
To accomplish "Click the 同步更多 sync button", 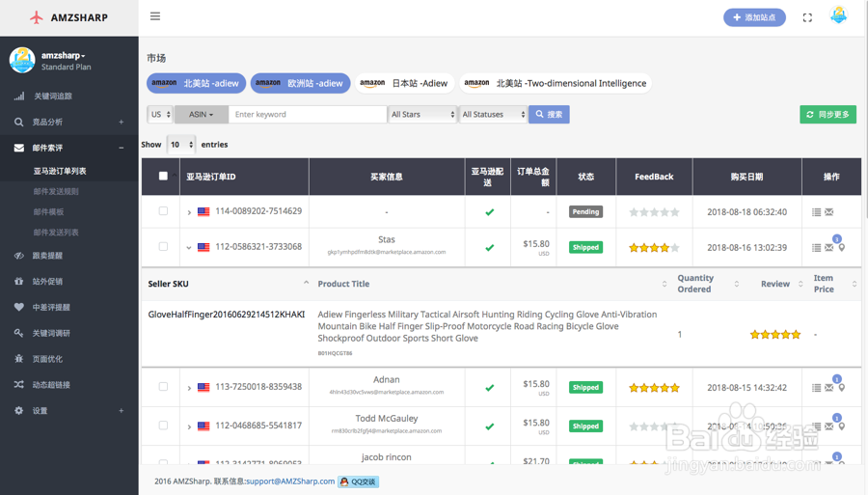I will pos(827,114).
